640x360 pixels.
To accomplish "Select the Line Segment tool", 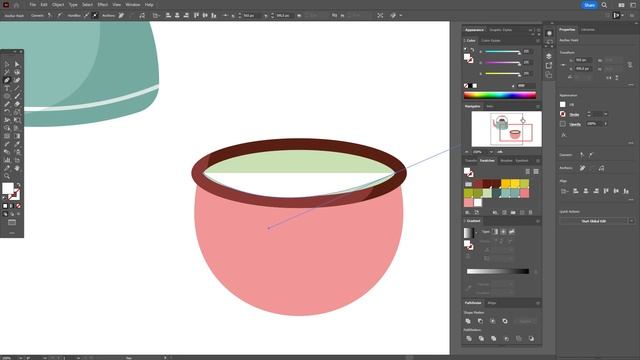I will (x=17, y=88).
